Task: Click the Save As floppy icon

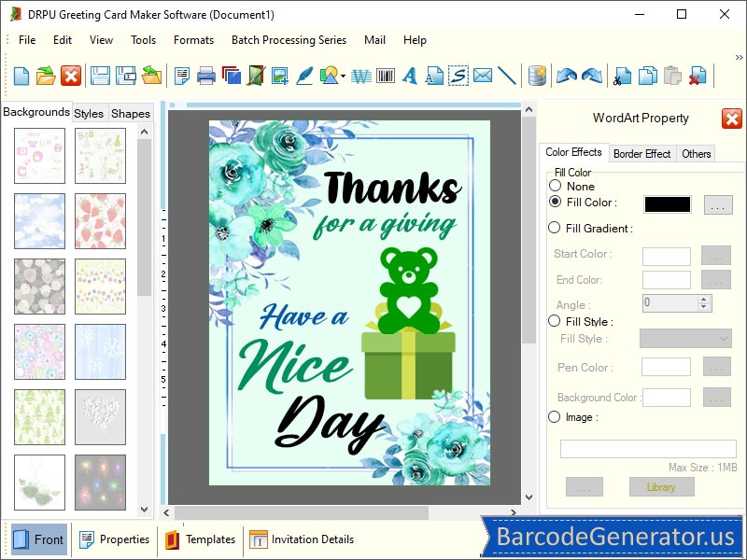Action: pos(126,76)
